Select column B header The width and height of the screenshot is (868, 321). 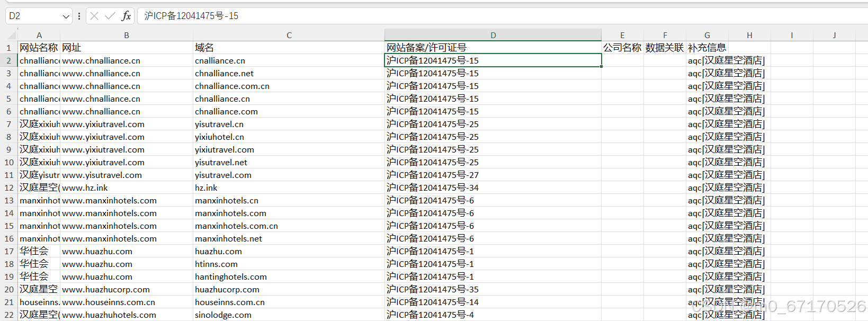coord(127,35)
